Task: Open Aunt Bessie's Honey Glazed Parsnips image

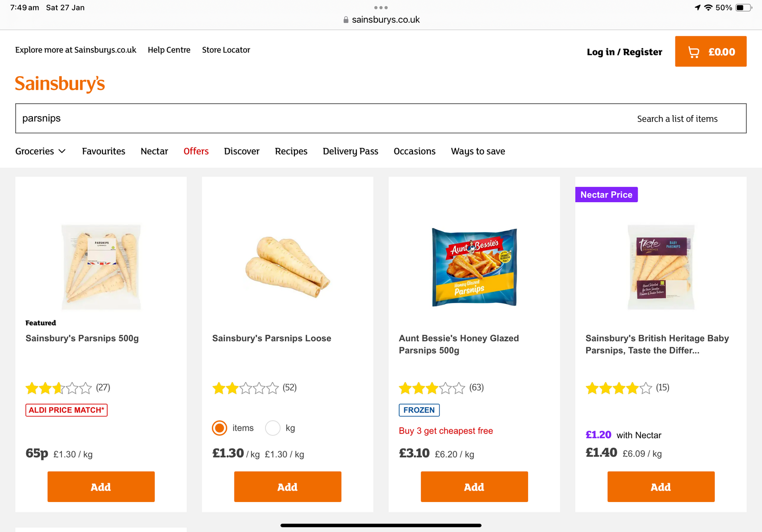Action: tap(474, 267)
